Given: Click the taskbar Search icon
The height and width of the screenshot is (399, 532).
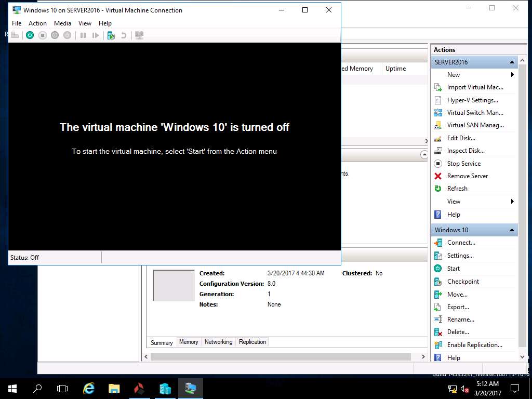Looking at the screenshot, I should click(x=37, y=389).
